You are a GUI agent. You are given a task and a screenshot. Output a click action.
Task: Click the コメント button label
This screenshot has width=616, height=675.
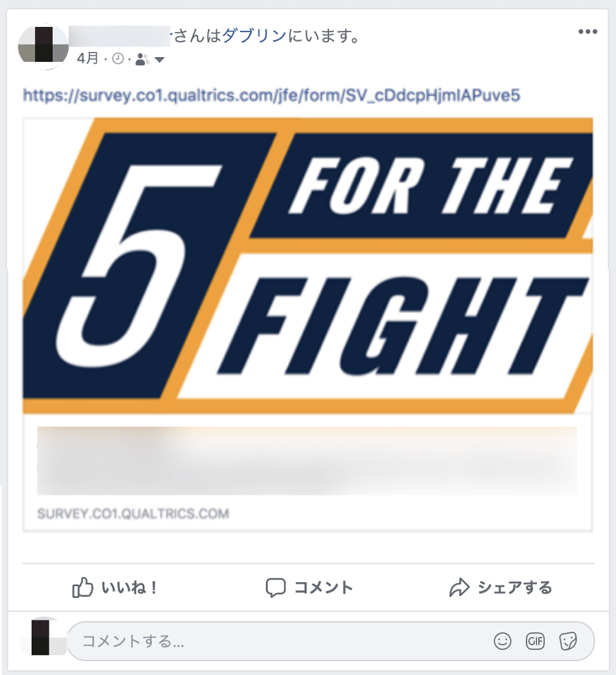324,587
